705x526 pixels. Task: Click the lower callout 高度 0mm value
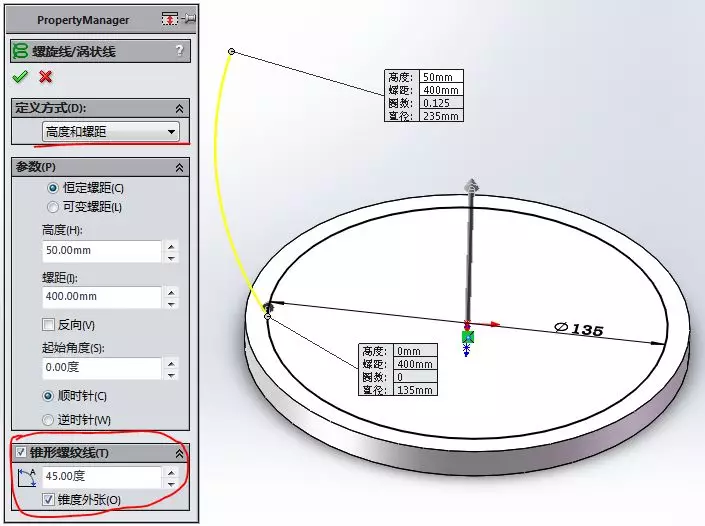(x=415, y=351)
